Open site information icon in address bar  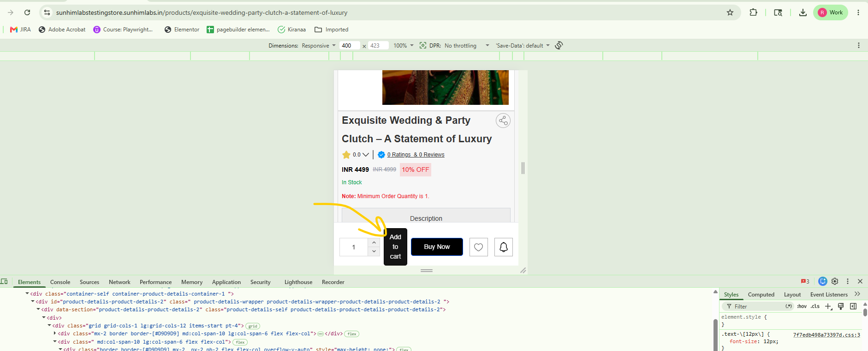[x=47, y=12]
